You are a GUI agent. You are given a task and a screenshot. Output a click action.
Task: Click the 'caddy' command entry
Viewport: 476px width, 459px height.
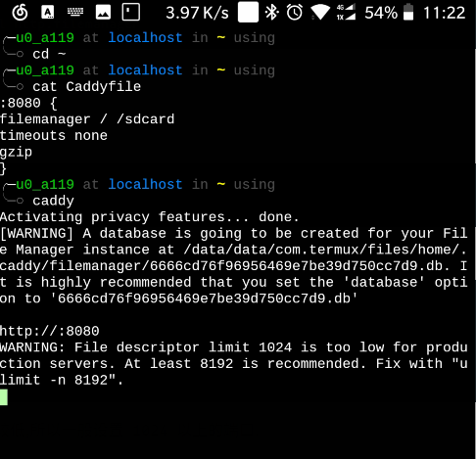(53, 201)
